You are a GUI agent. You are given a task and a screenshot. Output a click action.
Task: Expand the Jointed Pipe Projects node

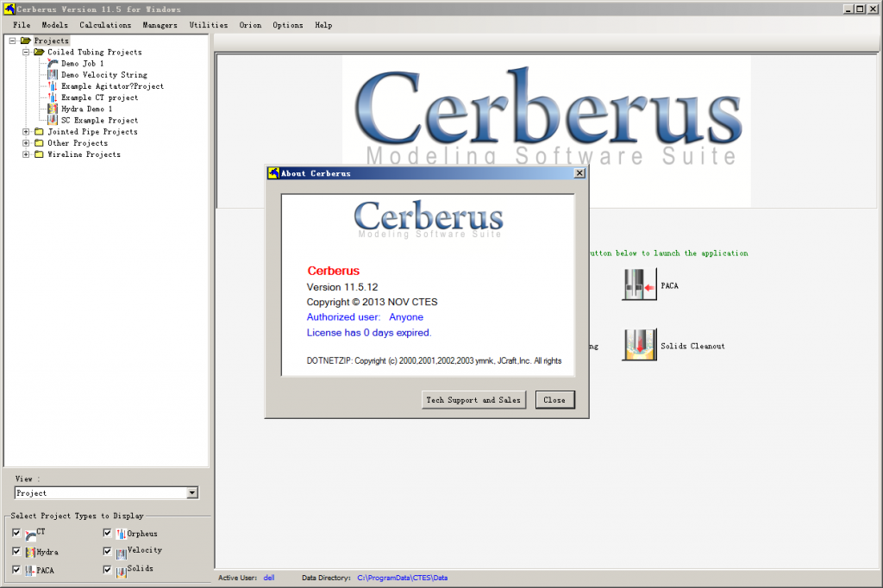pos(25,131)
